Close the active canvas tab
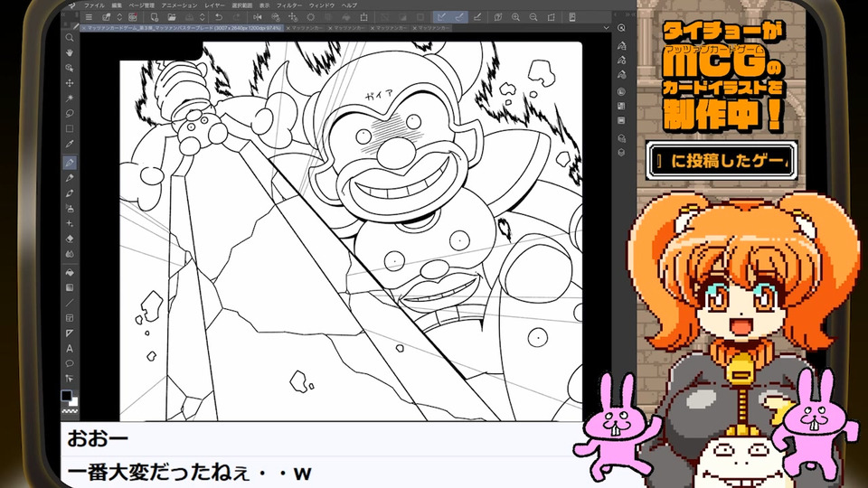Screen dimensions: 868x488 coord(83,28)
